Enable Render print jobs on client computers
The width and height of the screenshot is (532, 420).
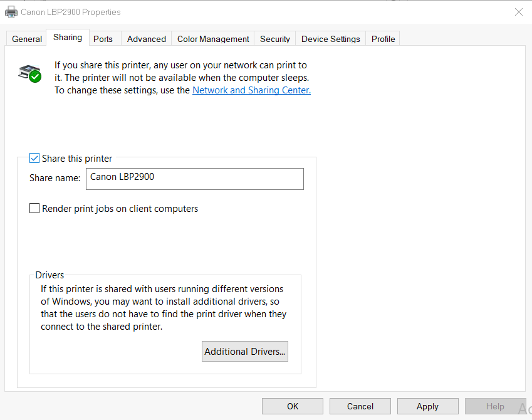(34, 208)
